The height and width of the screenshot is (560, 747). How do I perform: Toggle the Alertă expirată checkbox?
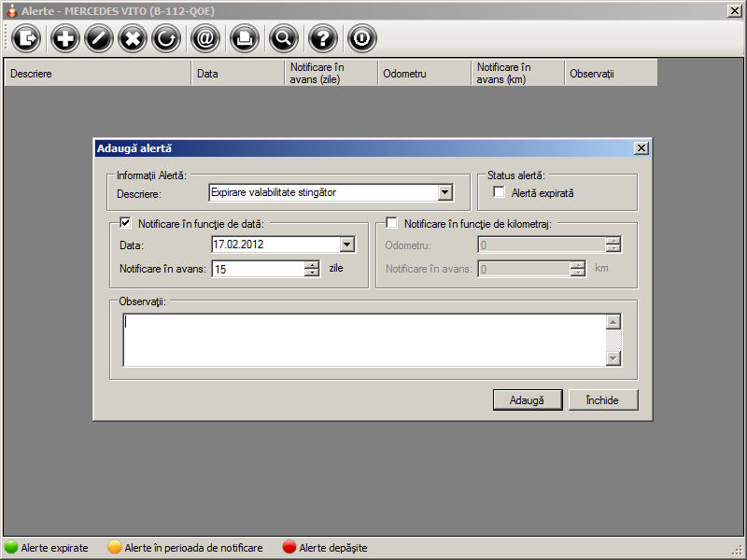tap(499, 192)
